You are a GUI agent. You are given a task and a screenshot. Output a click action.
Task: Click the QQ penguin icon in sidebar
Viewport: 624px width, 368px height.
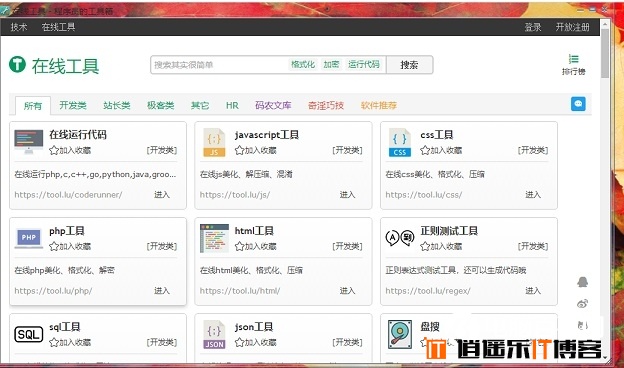click(583, 282)
